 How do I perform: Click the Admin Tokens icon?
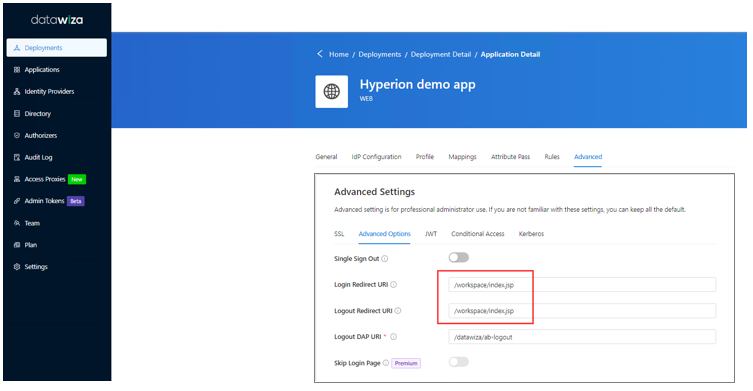pyautogui.click(x=17, y=201)
